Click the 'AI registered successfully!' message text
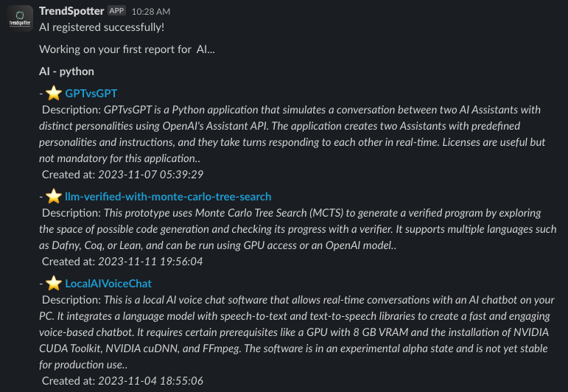568x392 pixels. click(102, 27)
